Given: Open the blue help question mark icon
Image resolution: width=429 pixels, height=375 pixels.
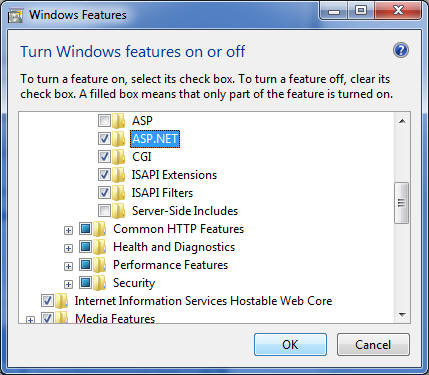Looking at the screenshot, I should click(x=401, y=51).
